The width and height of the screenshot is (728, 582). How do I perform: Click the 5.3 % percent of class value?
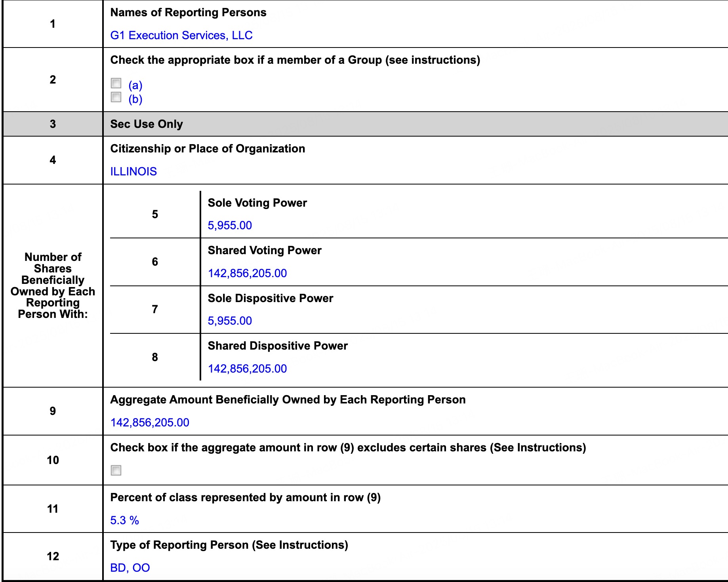[124, 520]
